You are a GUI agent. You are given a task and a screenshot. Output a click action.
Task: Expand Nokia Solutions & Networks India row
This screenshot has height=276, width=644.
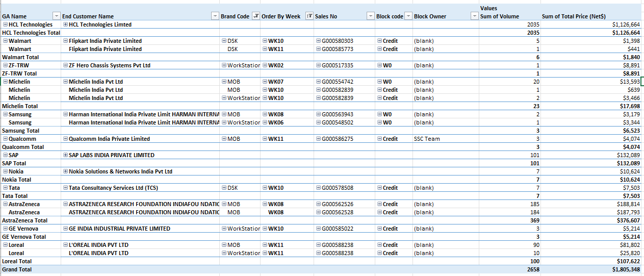(x=65, y=171)
